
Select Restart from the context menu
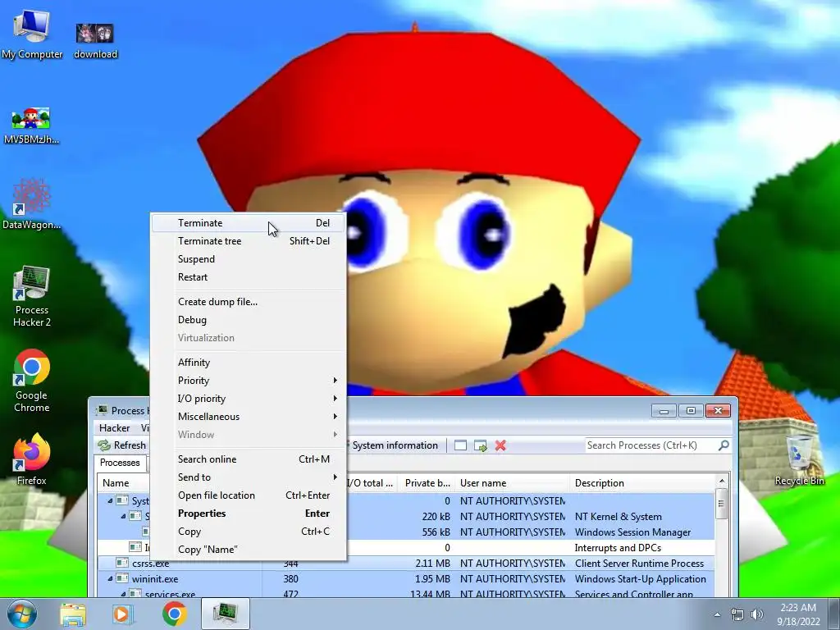[249, 277]
